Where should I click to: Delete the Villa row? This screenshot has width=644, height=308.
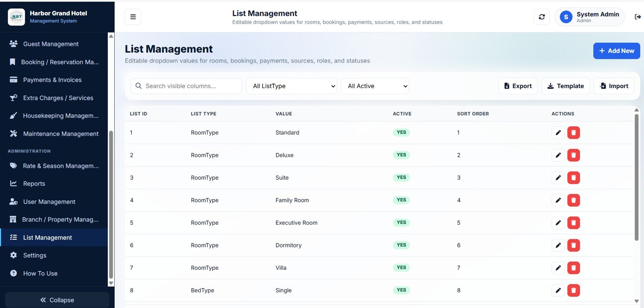(x=574, y=268)
